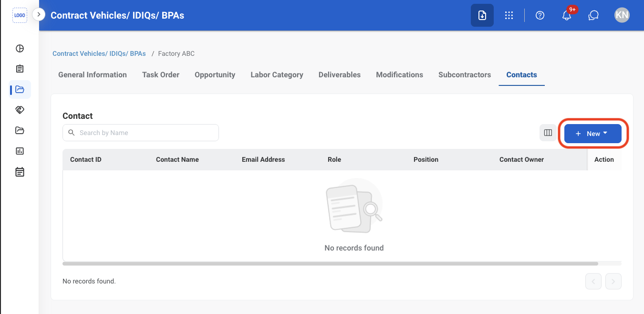644x314 pixels.
Task: Select the Subcontractors tab
Action: coord(465,75)
